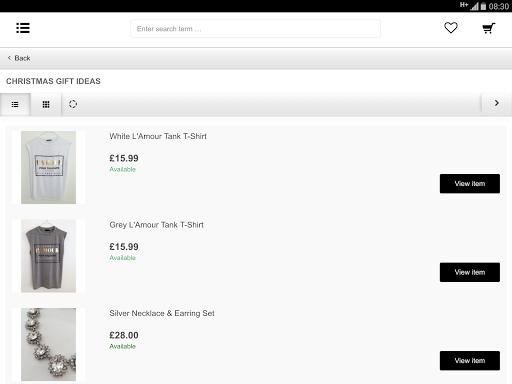Go back using the Back link
Screen dimensions: 512x384
click(x=22, y=58)
